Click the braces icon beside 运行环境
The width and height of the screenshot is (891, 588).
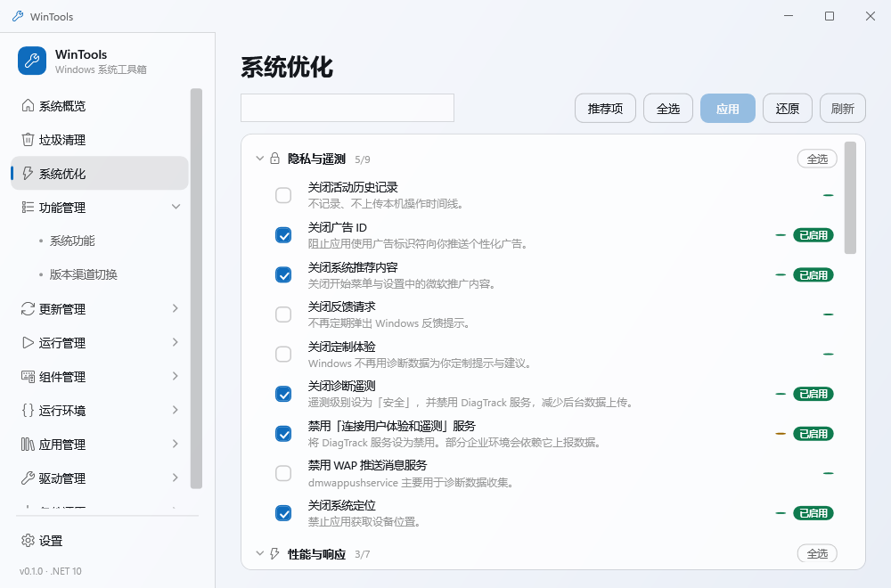pyautogui.click(x=28, y=410)
